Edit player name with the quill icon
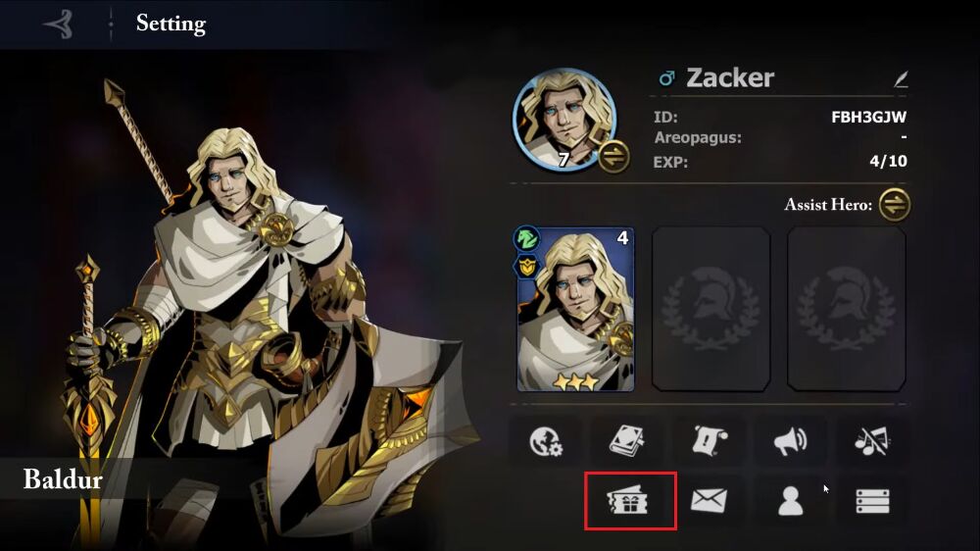The height and width of the screenshot is (551, 980). coord(900,78)
